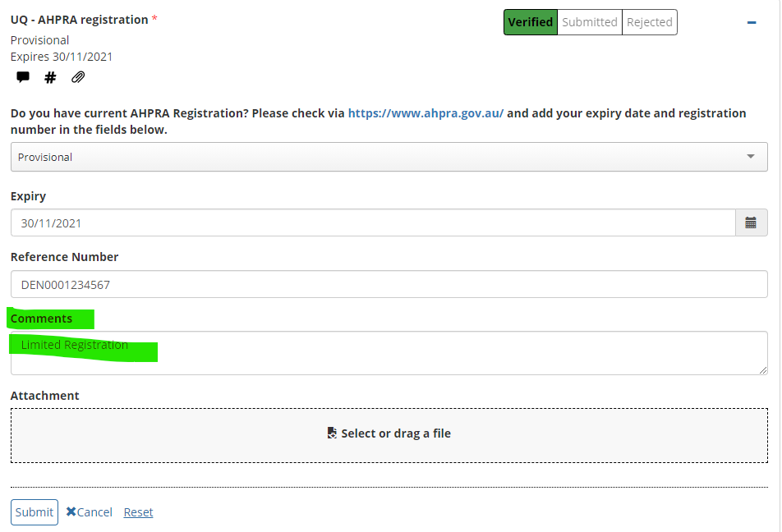Click the Reset link

pyautogui.click(x=138, y=512)
